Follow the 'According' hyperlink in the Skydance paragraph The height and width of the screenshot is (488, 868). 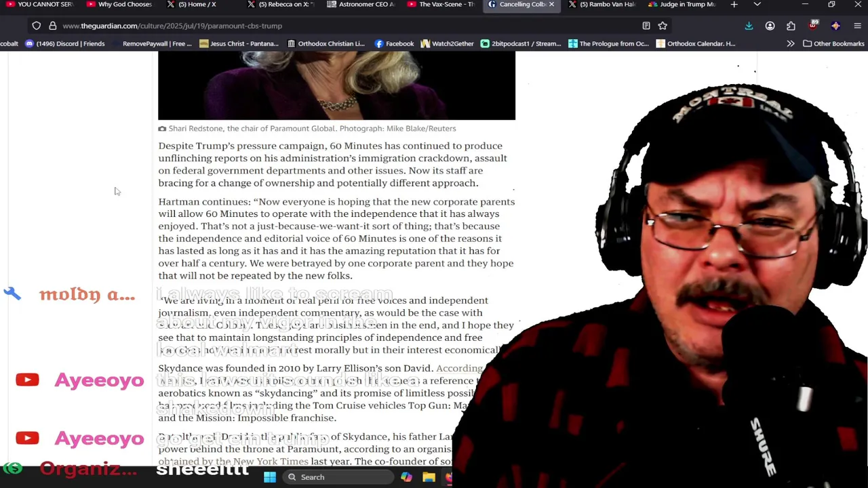tap(459, 369)
